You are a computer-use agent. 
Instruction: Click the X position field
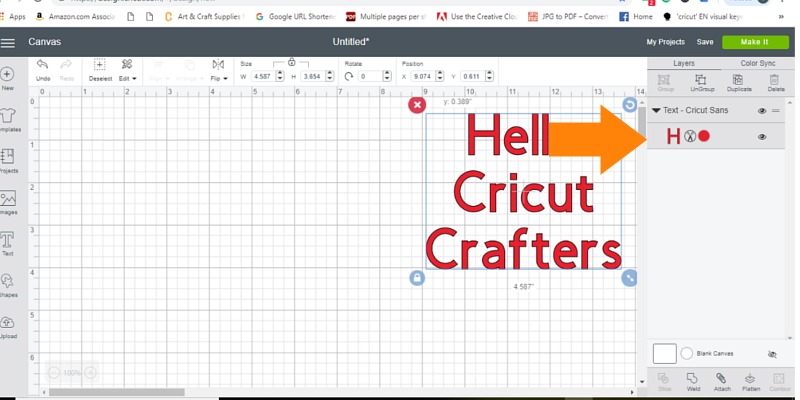422,76
